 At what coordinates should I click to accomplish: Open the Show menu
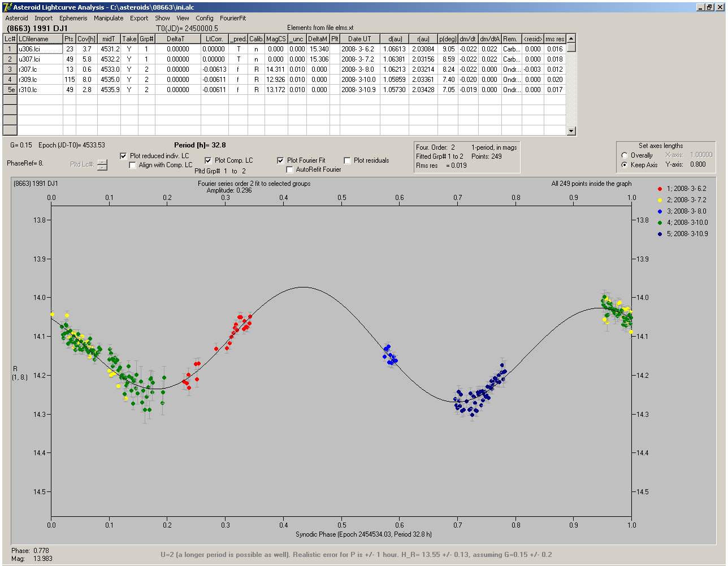coord(162,18)
